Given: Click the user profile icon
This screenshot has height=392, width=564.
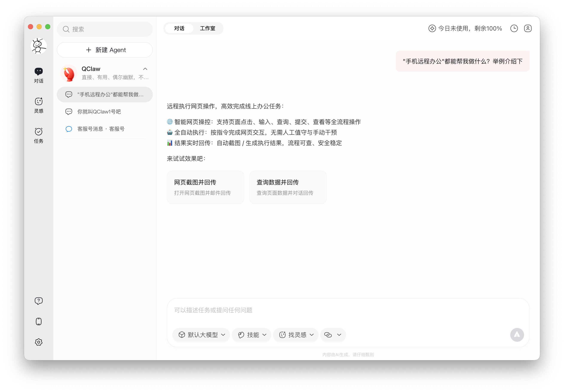Looking at the screenshot, I should tap(528, 29).
